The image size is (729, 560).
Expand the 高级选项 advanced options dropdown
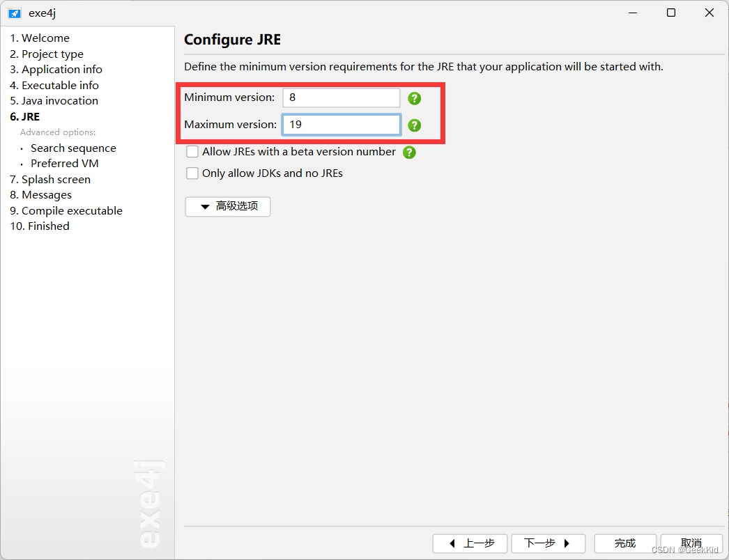point(228,206)
